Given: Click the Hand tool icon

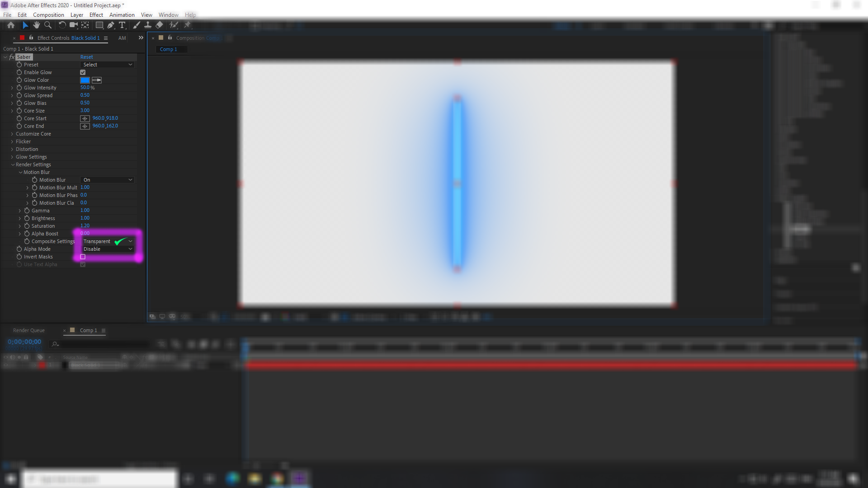Looking at the screenshot, I should point(36,24).
